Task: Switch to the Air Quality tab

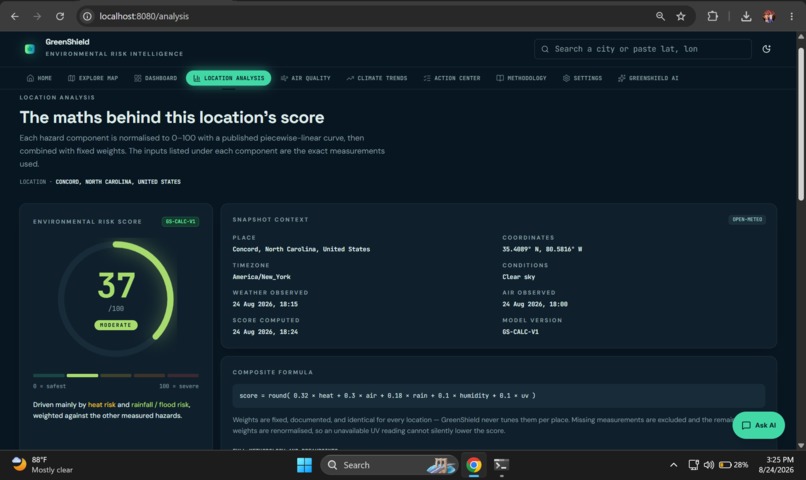Action: pos(306,78)
